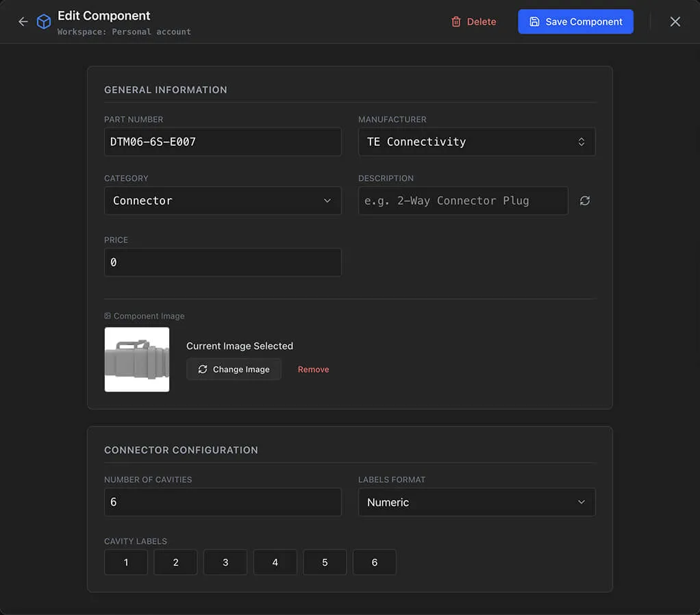Select cavity label 3 under Cavity Labels
Image resolution: width=700 pixels, height=615 pixels.
coord(225,562)
